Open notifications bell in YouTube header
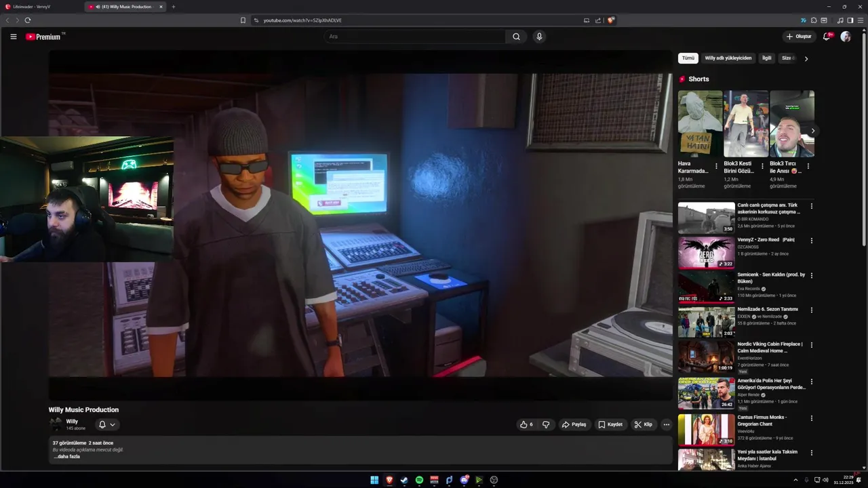 [x=826, y=37]
